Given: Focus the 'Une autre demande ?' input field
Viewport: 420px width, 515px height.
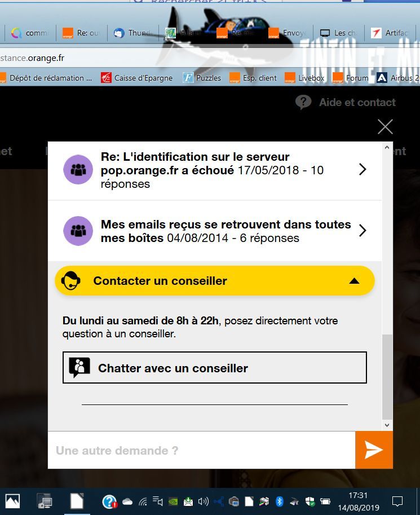Looking at the screenshot, I should (x=202, y=450).
